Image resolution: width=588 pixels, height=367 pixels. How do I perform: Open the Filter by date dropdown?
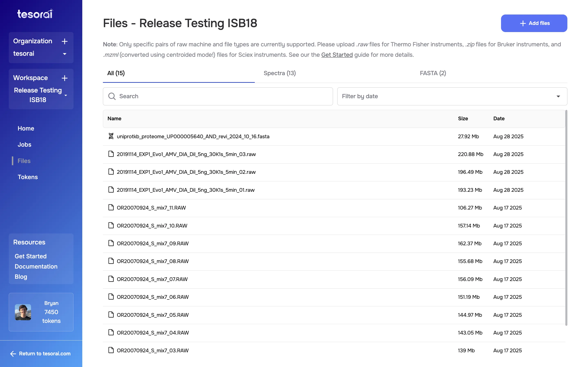[x=558, y=96]
